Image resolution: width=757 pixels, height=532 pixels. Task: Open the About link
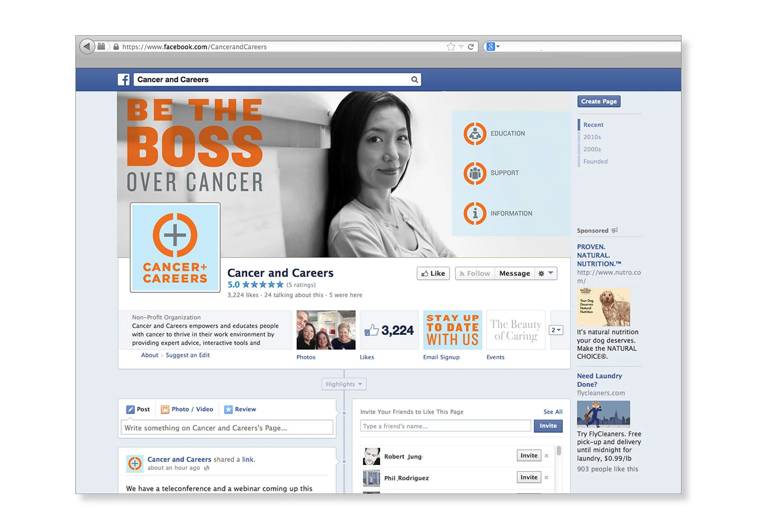coord(150,356)
